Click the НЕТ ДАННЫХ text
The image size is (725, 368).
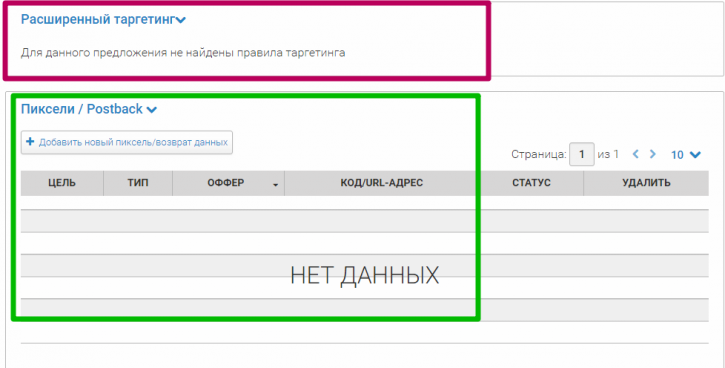point(364,276)
